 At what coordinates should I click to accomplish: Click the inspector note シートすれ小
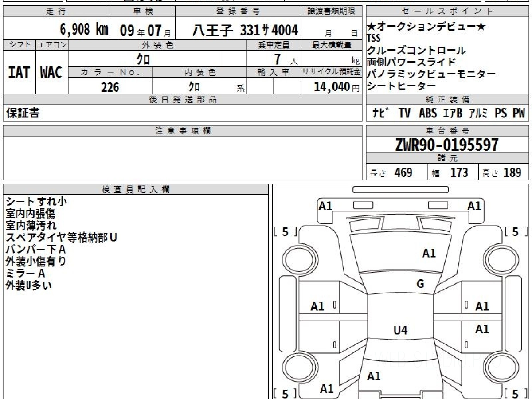[x=36, y=201]
